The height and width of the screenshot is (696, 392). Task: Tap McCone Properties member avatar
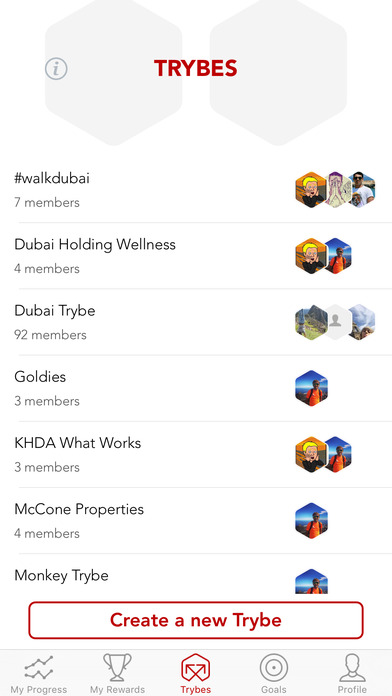coord(312,520)
